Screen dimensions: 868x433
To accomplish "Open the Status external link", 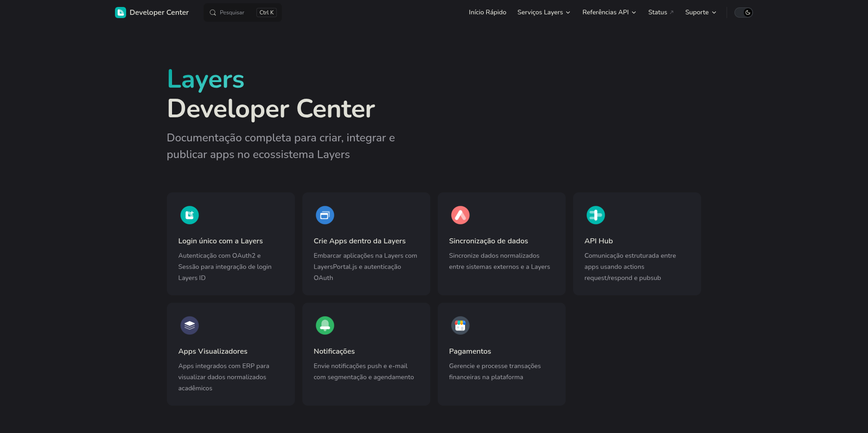I will (x=660, y=13).
